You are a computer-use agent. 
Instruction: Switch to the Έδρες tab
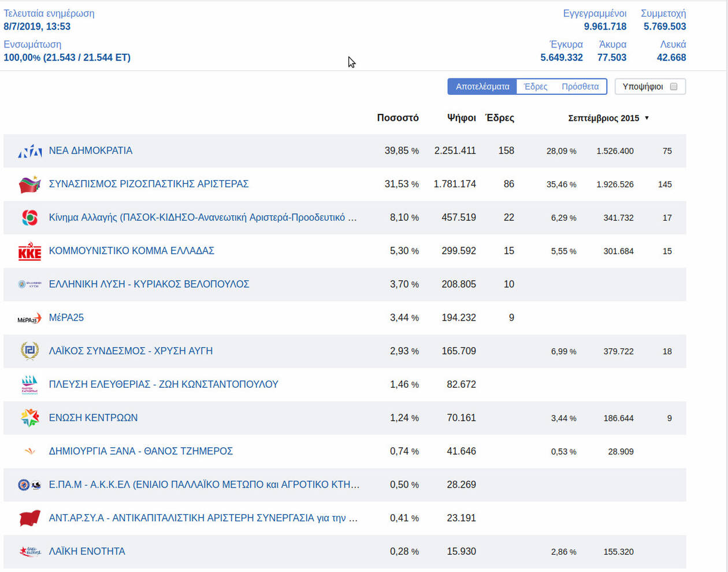(x=535, y=87)
